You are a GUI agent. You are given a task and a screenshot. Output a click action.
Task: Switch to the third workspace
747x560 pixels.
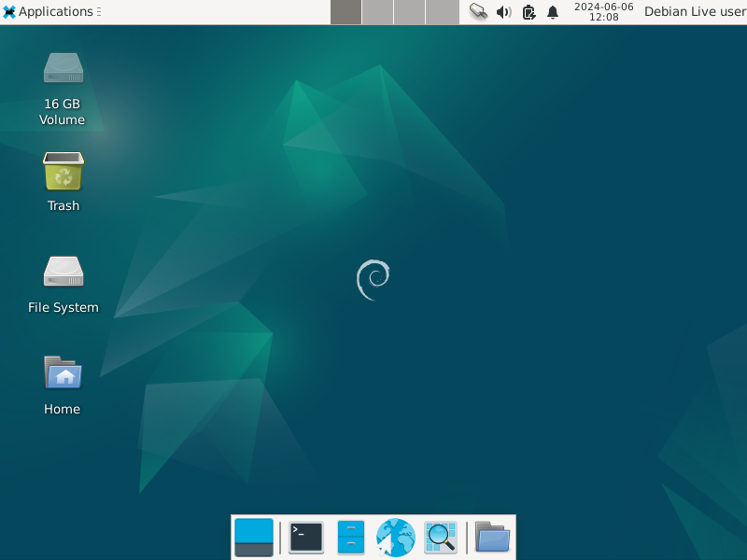click(410, 12)
